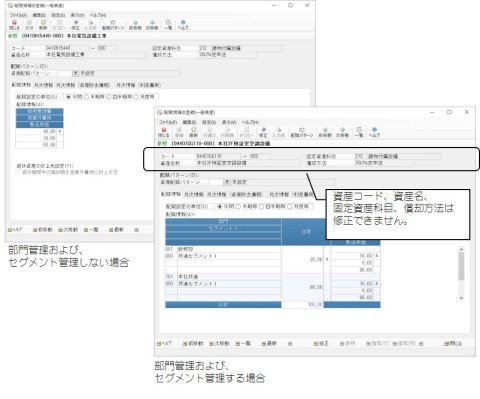480x399 pixels.
Task: Open 表示 menu in front window
Action: [x=229, y=122]
